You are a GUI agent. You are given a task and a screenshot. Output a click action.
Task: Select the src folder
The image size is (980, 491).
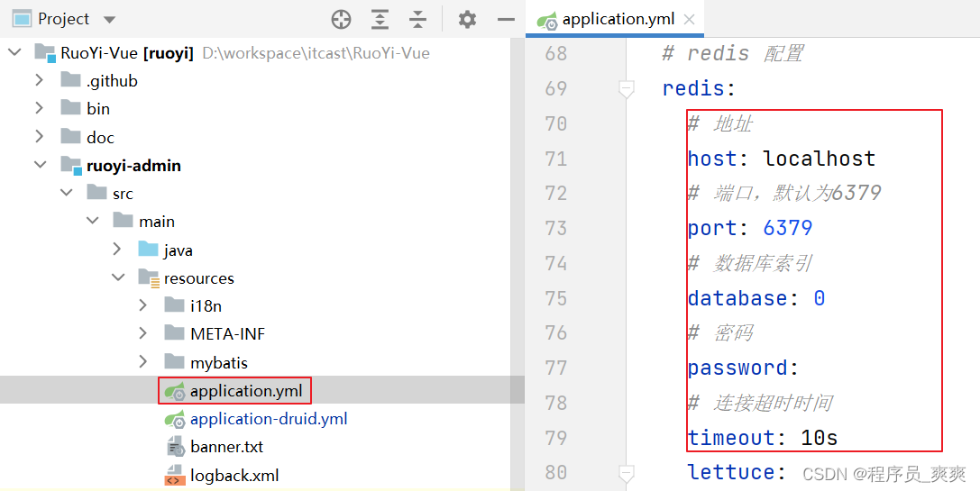(x=124, y=194)
